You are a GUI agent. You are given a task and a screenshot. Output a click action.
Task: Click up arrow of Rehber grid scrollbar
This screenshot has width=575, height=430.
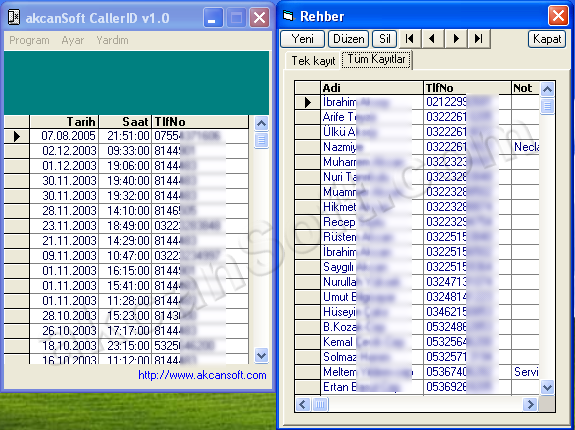point(547,89)
